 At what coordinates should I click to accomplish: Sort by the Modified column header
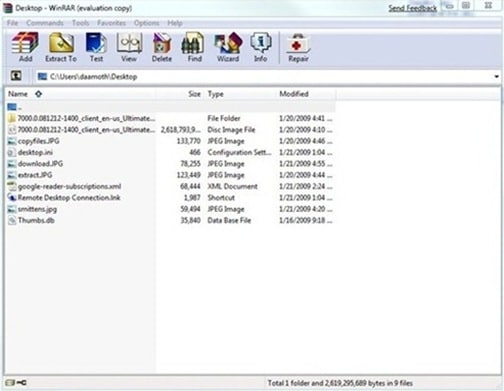pos(294,94)
